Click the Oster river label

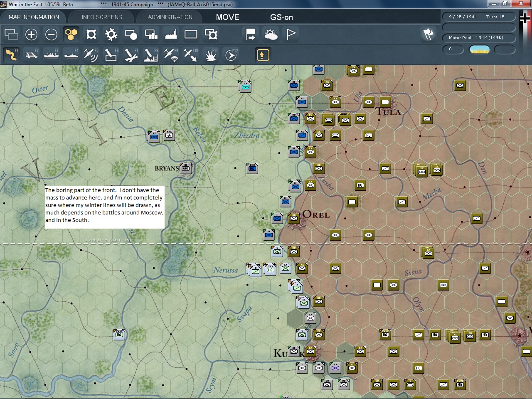point(40,89)
